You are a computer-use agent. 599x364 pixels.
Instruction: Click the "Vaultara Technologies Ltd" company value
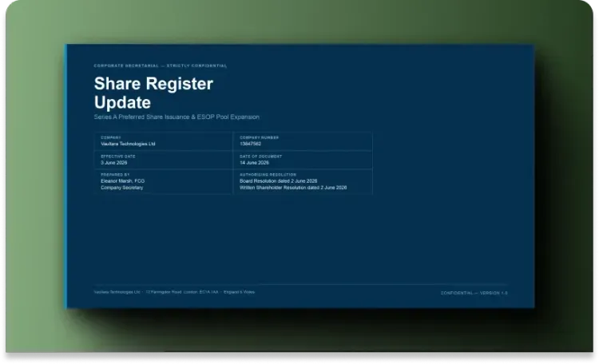128,144
